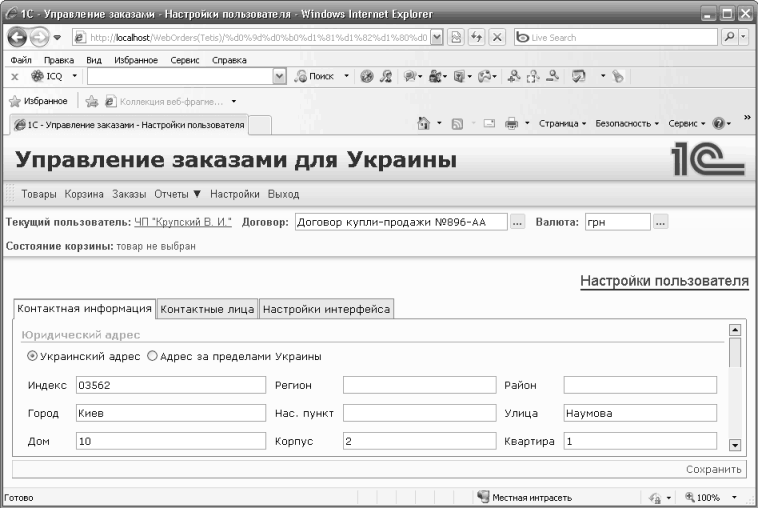Image resolution: width=758 pixels, height=508 pixels.
Task: Click the read mail envelope icon
Action: point(489,124)
